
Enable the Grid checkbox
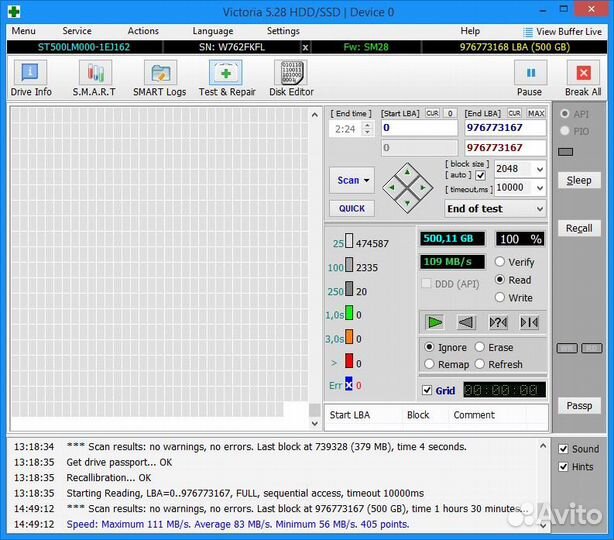(428, 390)
